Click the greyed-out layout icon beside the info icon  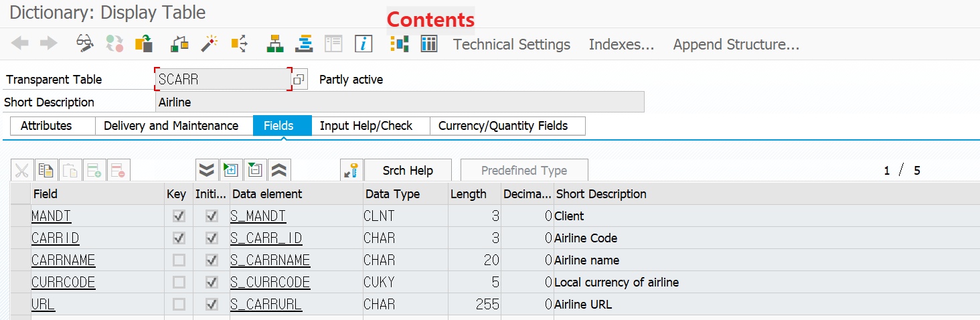click(x=333, y=44)
